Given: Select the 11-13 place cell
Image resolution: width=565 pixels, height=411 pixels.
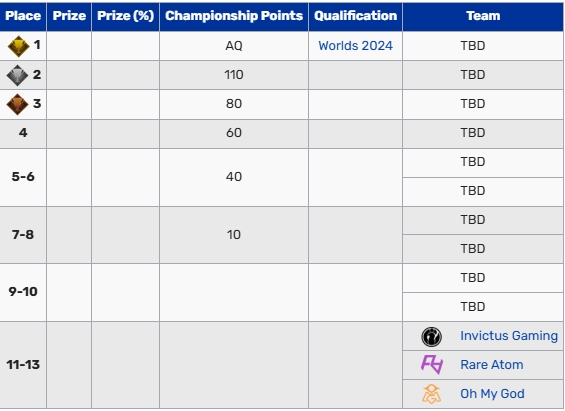Looking at the screenshot, I should [23, 365].
